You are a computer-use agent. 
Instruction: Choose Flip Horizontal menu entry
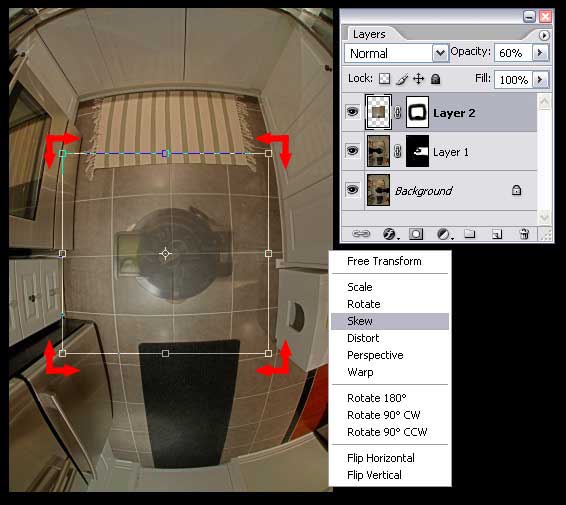click(x=380, y=458)
